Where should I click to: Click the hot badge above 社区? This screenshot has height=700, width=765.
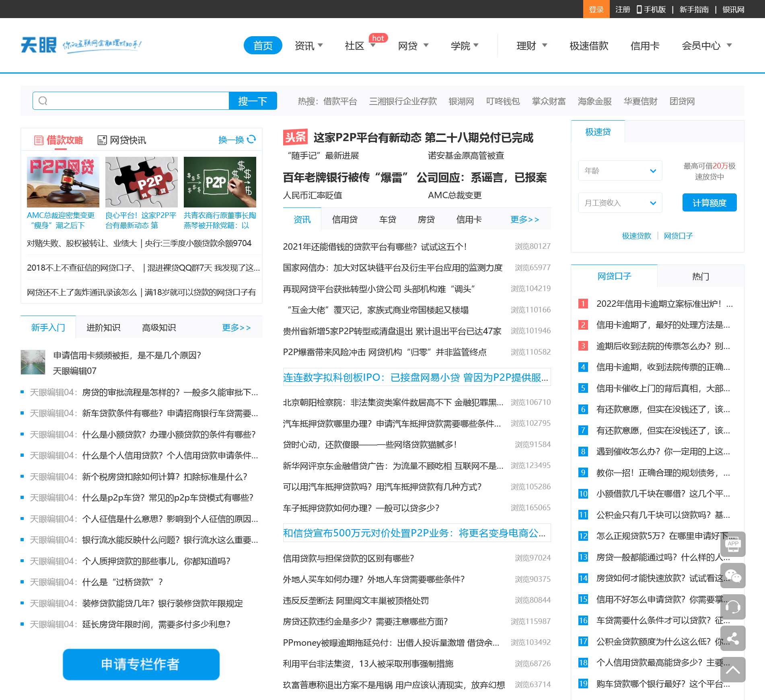tap(378, 38)
